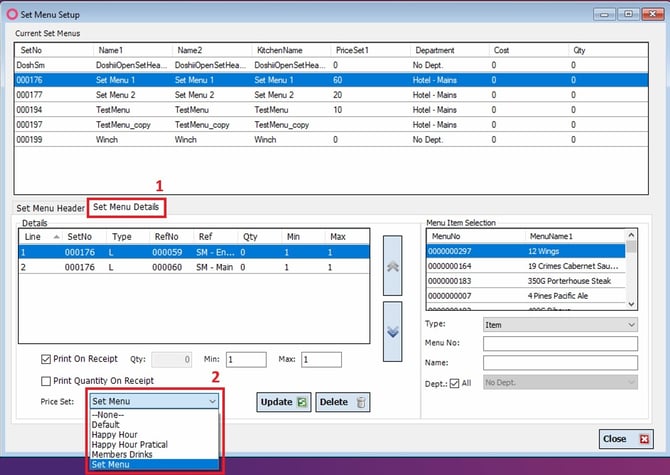This screenshot has height=475, width=670.
Task: Move detail line down with double-chevron arrow
Action: 392,331
